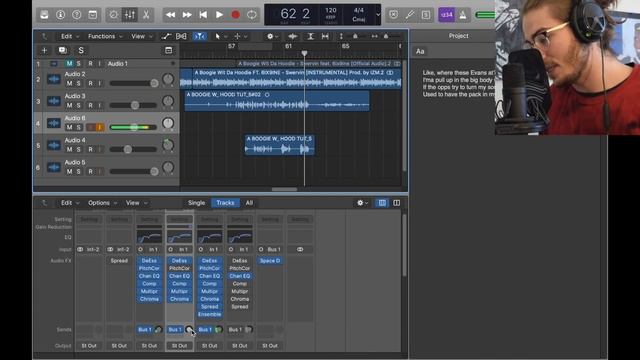This screenshot has width=640, height=360.
Task: Turn on Quick Help question mark icon
Action: pyautogui.click(x=77, y=15)
